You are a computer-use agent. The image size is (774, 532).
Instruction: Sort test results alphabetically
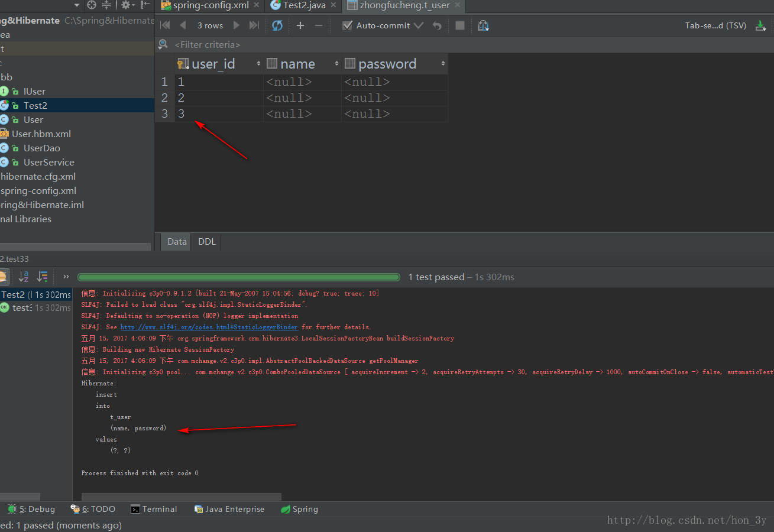[x=24, y=277]
